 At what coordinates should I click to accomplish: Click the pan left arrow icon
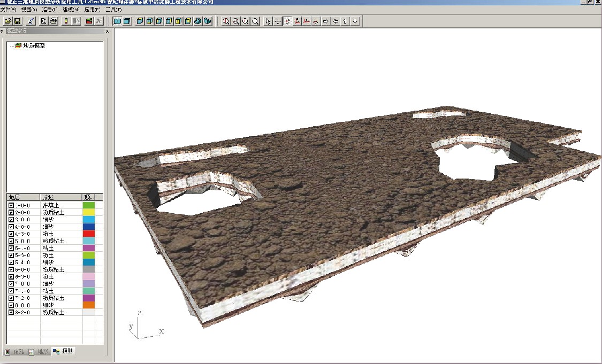pyautogui.click(x=336, y=21)
